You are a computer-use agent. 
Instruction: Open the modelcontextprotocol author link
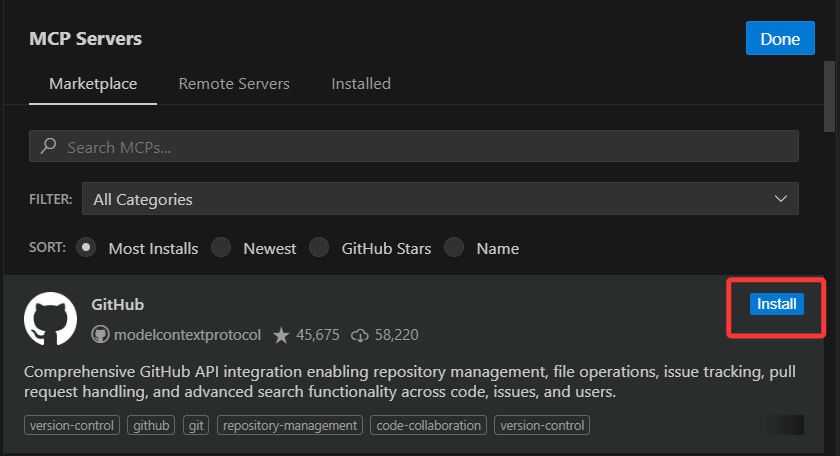click(x=187, y=335)
